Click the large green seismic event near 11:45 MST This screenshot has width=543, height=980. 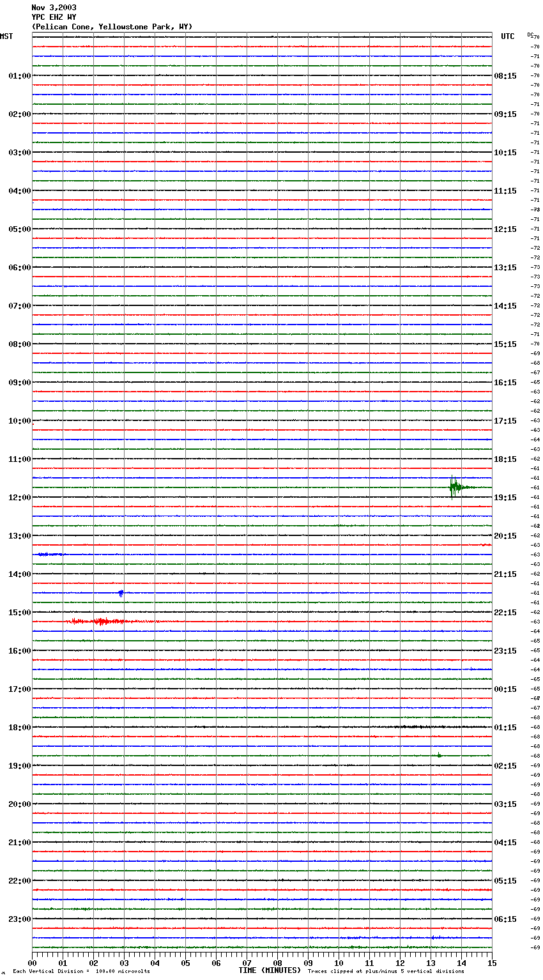pyautogui.click(x=456, y=487)
